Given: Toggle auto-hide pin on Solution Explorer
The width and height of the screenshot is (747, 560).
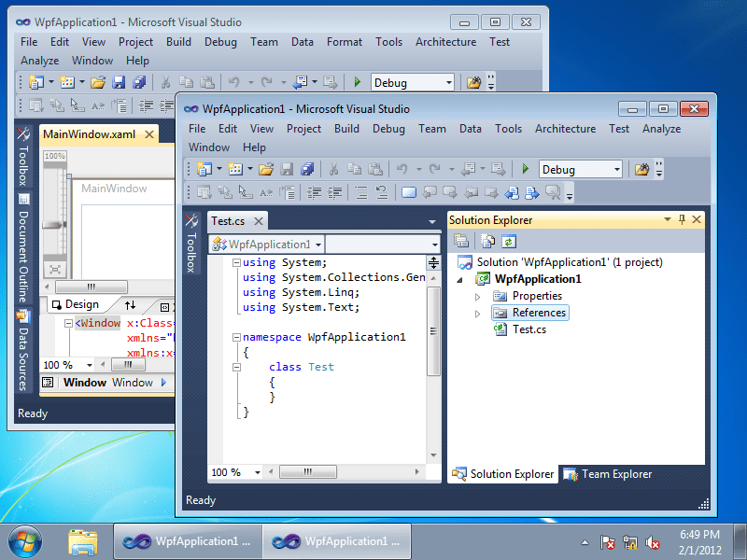Looking at the screenshot, I should [x=682, y=219].
